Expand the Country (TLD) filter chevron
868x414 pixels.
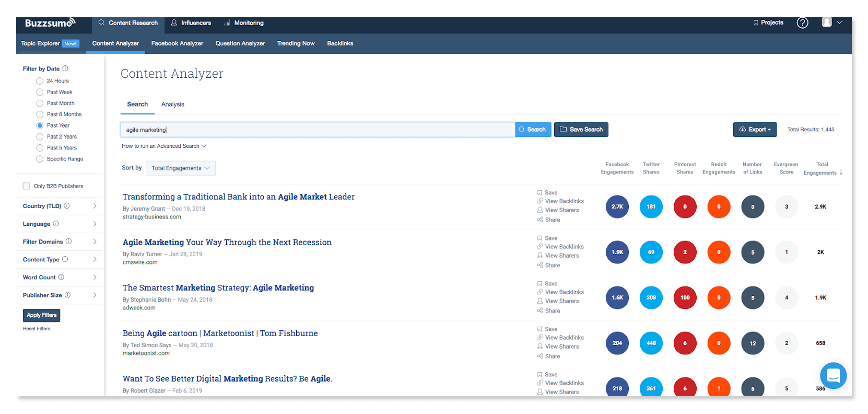click(95, 206)
